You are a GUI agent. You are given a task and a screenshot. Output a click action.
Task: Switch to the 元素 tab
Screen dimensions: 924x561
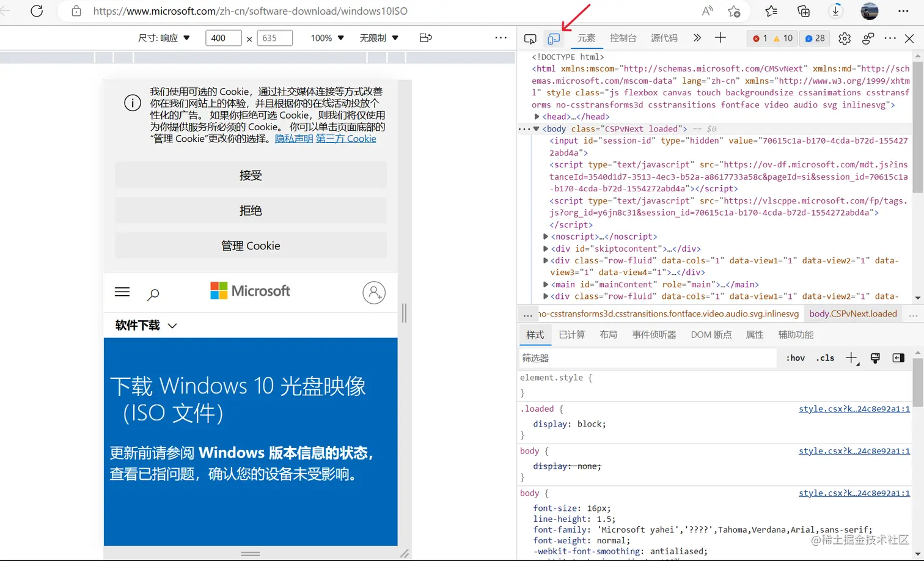tap(587, 38)
